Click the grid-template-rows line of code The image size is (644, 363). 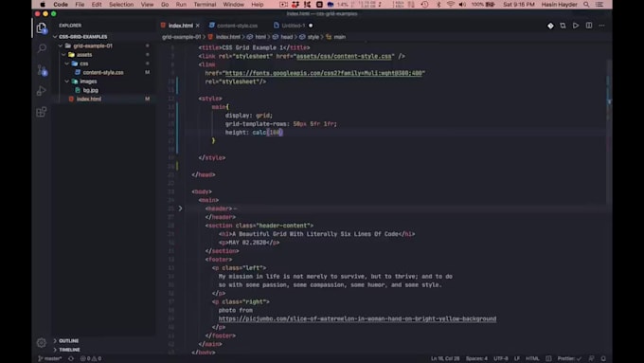pyautogui.click(x=281, y=124)
